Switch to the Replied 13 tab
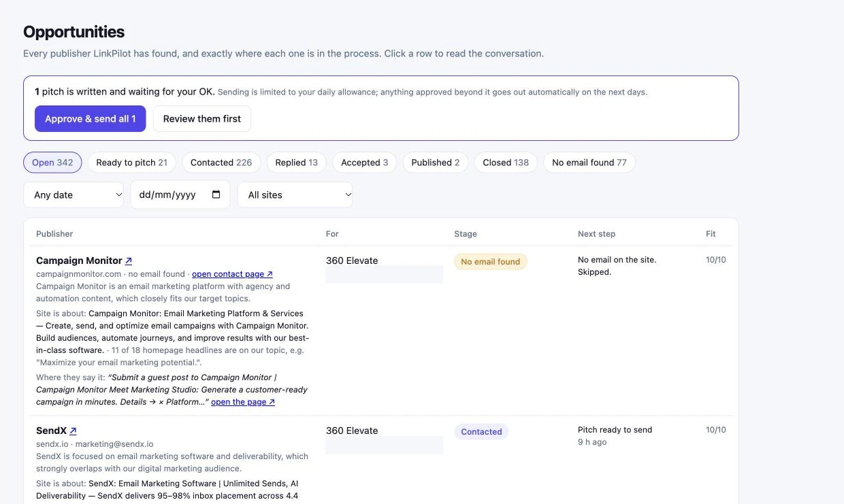Screen dimensions: 844x504 point(297,163)
